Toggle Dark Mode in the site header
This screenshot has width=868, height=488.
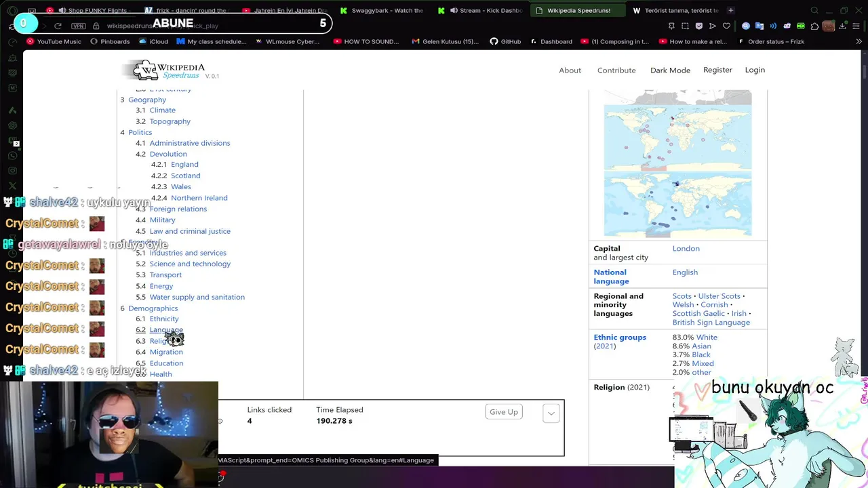coord(670,70)
